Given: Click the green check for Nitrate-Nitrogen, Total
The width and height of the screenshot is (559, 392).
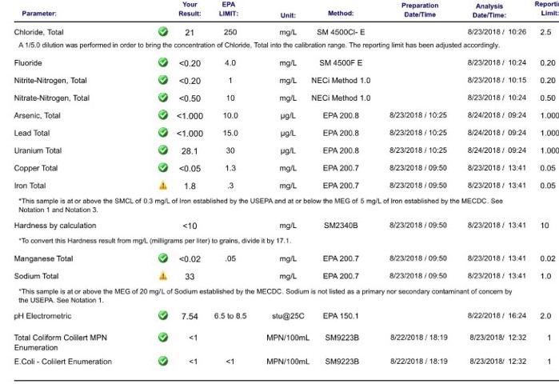Looking at the screenshot, I should (x=163, y=98).
